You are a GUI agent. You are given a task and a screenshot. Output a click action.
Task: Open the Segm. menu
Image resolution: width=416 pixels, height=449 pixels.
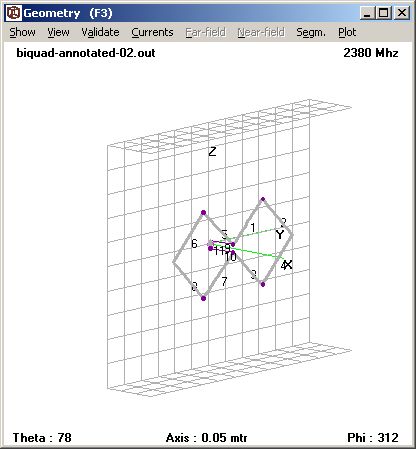tap(311, 32)
